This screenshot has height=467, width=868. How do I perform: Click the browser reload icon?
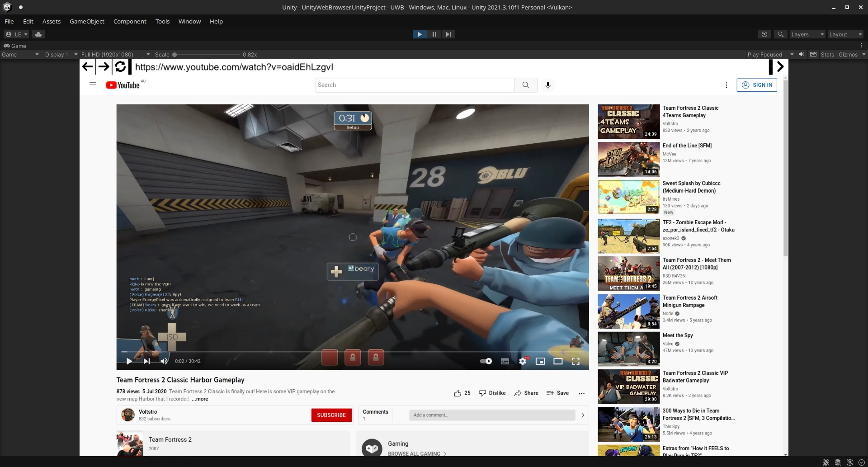coord(120,67)
